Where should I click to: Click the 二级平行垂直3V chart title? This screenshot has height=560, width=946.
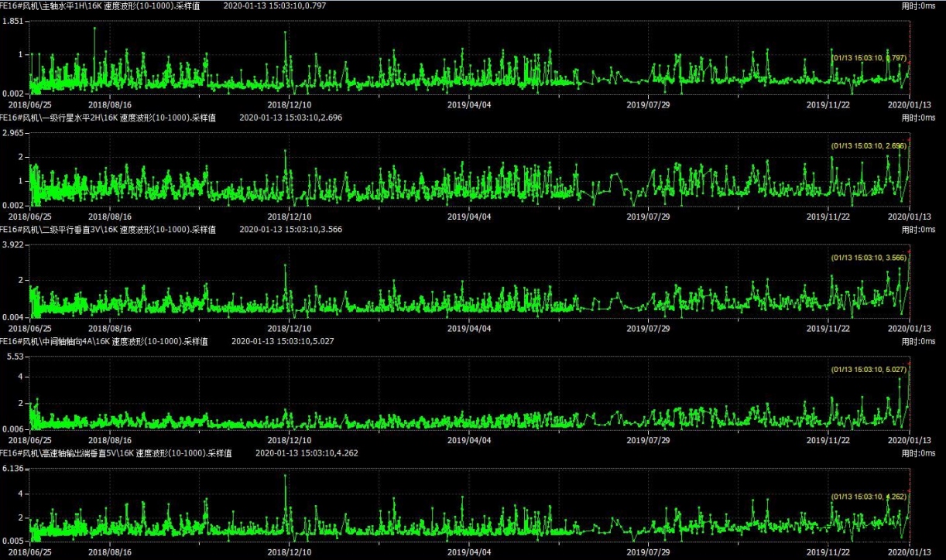(107, 230)
